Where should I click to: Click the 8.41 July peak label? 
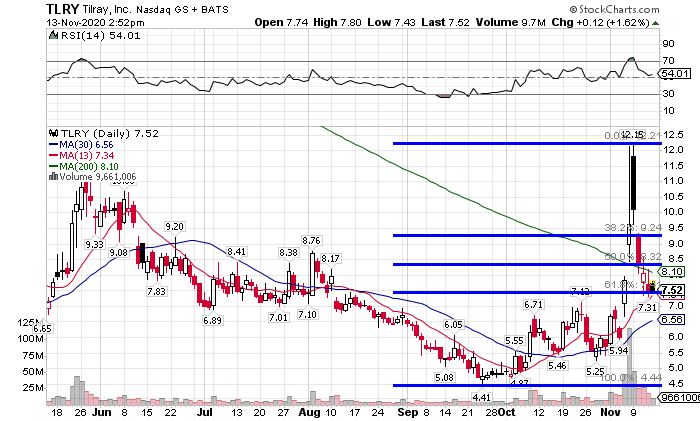[236, 252]
